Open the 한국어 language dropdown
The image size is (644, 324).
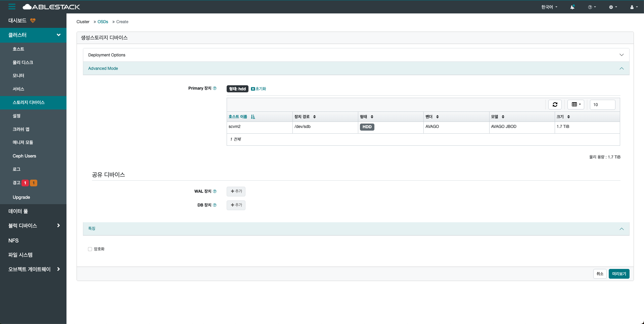pos(549,7)
